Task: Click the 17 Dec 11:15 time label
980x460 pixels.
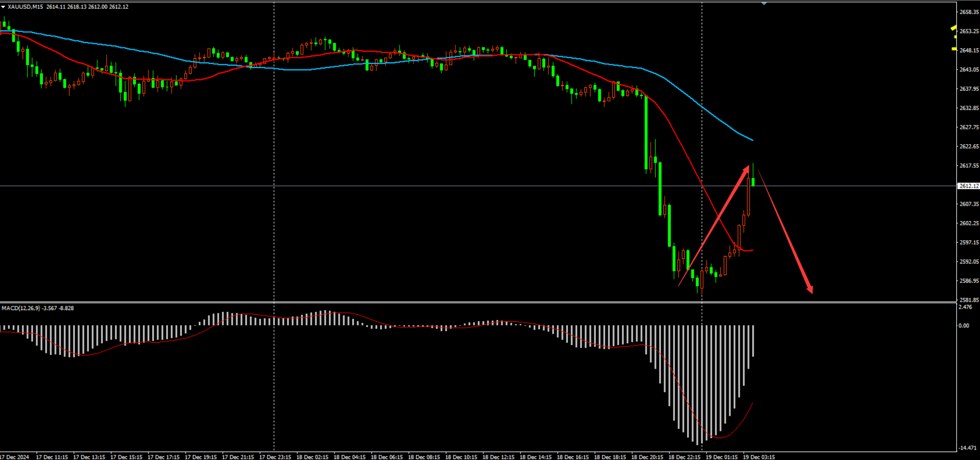Action: point(52,457)
